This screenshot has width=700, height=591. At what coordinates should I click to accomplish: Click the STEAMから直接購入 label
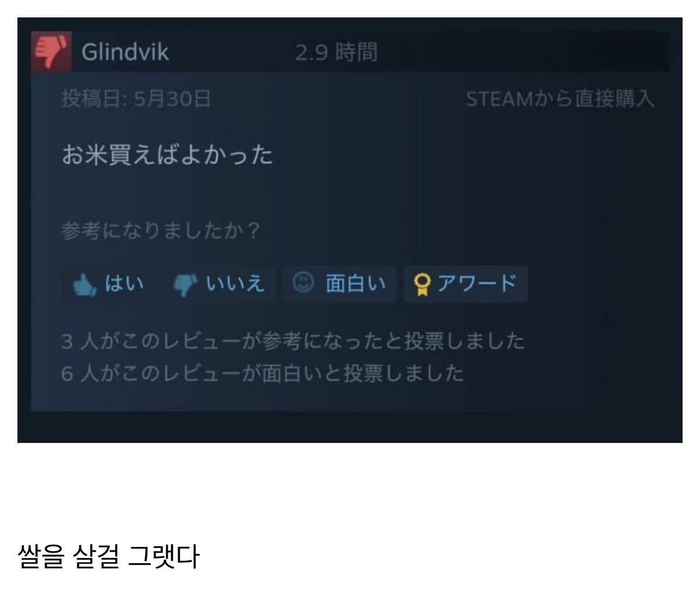pos(560,99)
